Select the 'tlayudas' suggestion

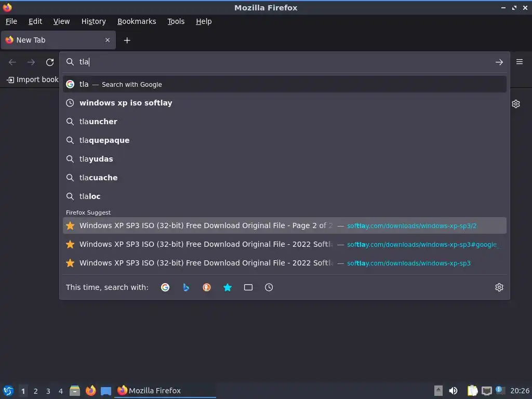click(x=285, y=159)
